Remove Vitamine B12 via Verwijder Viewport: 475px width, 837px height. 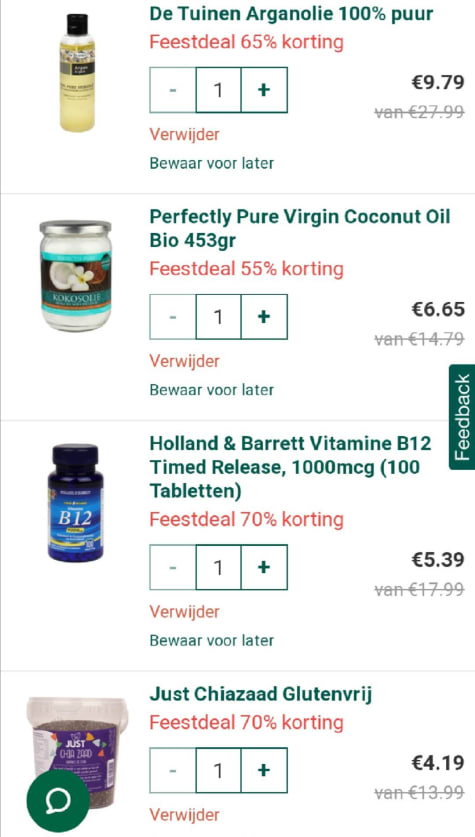(184, 612)
